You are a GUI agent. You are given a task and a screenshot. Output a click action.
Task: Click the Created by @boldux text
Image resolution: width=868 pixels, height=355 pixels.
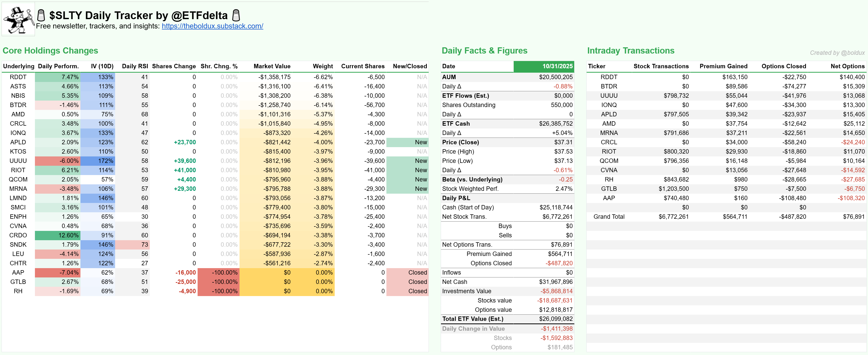(837, 53)
